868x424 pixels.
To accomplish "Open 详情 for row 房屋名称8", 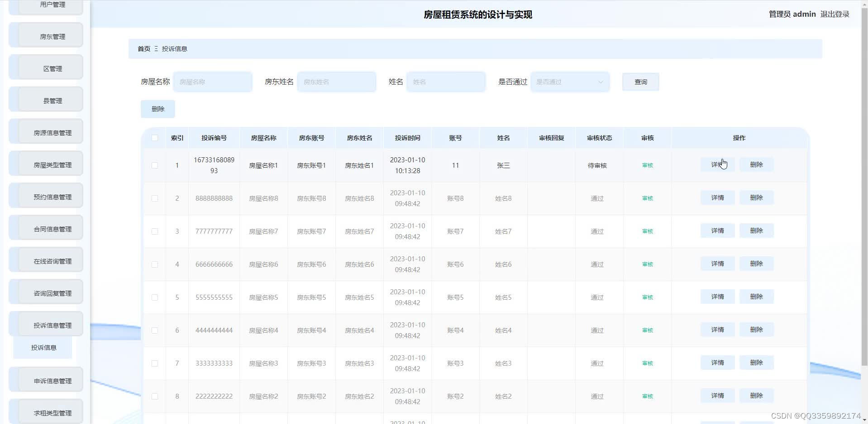I will (x=717, y=198).
